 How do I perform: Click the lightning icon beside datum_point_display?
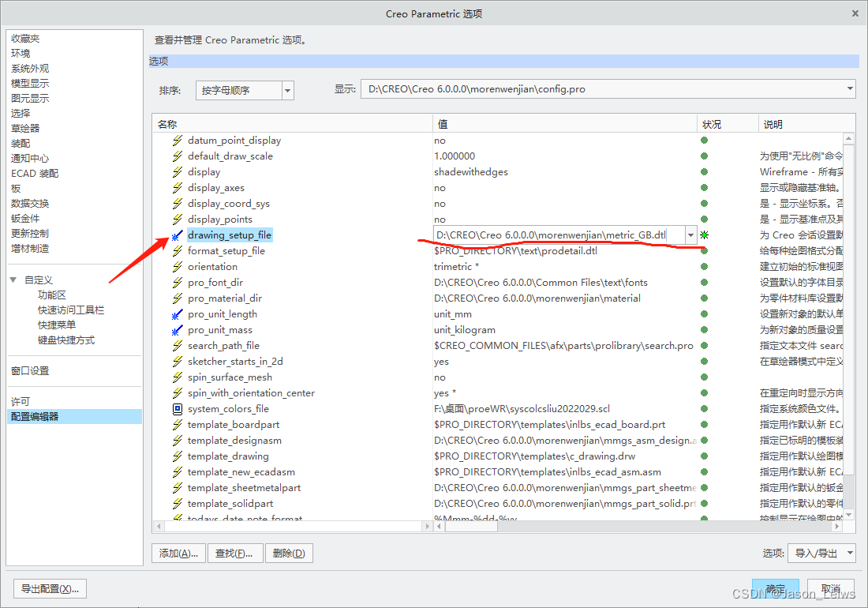click(x=177, y=141)
